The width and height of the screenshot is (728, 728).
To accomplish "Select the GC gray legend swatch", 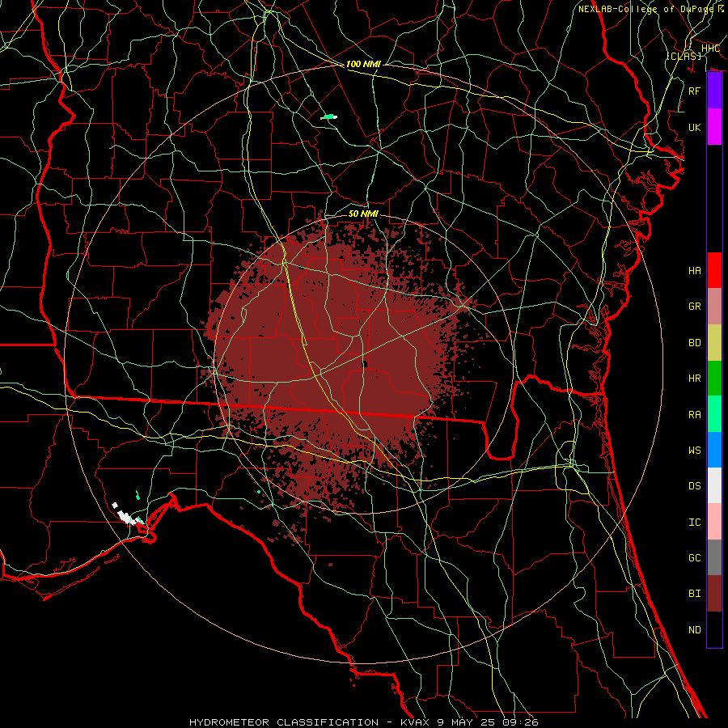I will (x=714, y=557).
